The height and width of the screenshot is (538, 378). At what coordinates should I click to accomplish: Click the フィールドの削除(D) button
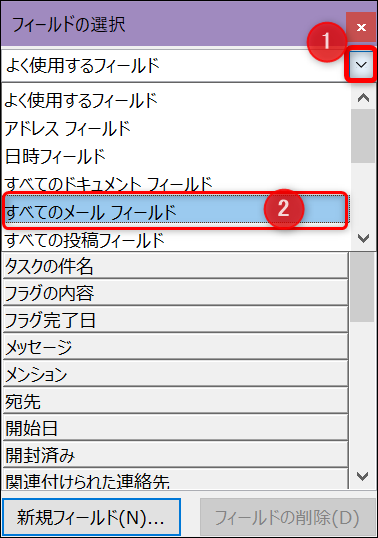pos(287,517)
